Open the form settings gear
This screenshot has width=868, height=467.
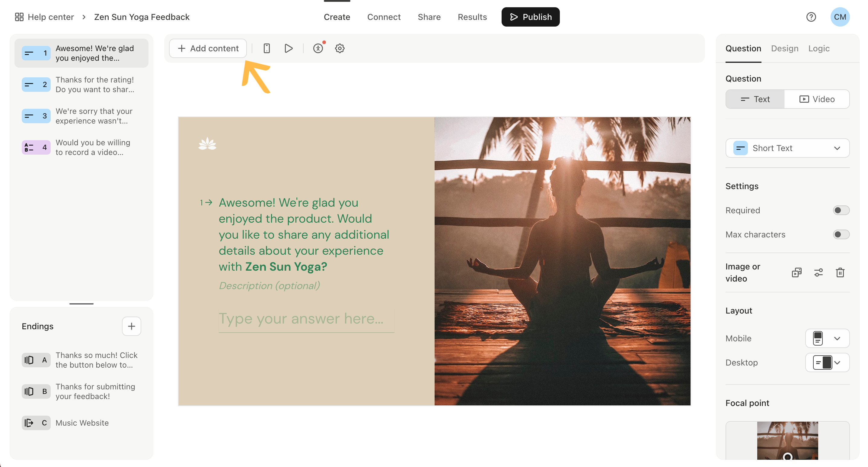[x=340, y=48]
